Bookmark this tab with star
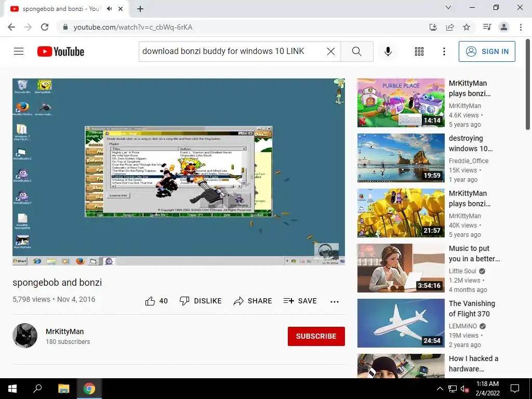The width and height of the screenshot is (532, 399). [x=467, y=27]
